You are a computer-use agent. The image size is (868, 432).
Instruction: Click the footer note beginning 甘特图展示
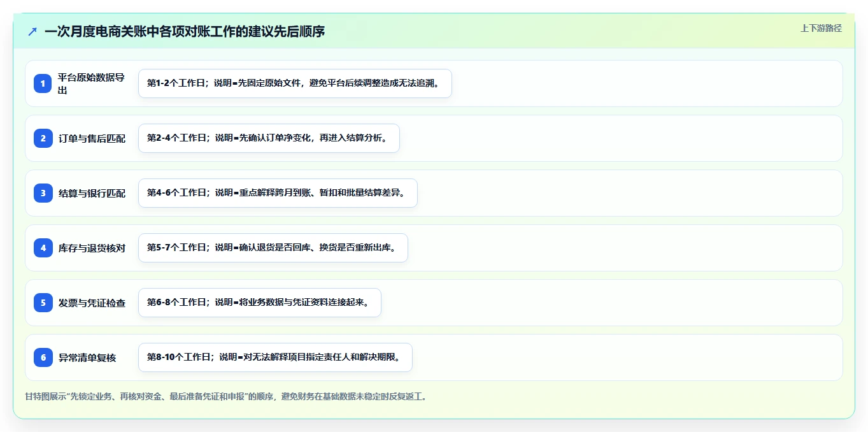226,396
